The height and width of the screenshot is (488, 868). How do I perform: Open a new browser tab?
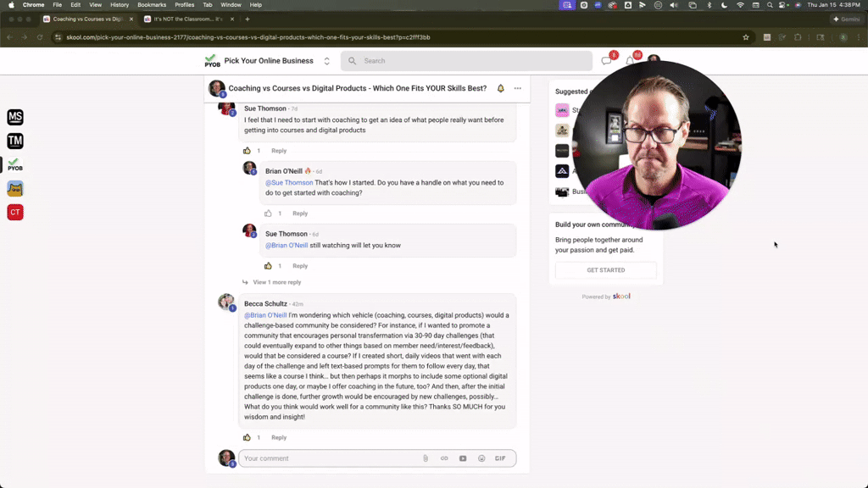point(248,19)
